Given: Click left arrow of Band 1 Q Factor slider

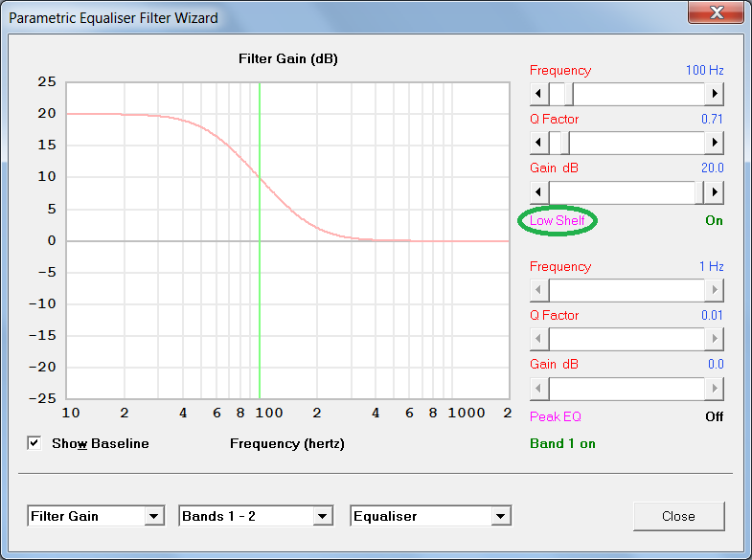Looking at the screenshot, I should [x=539, y=143].
